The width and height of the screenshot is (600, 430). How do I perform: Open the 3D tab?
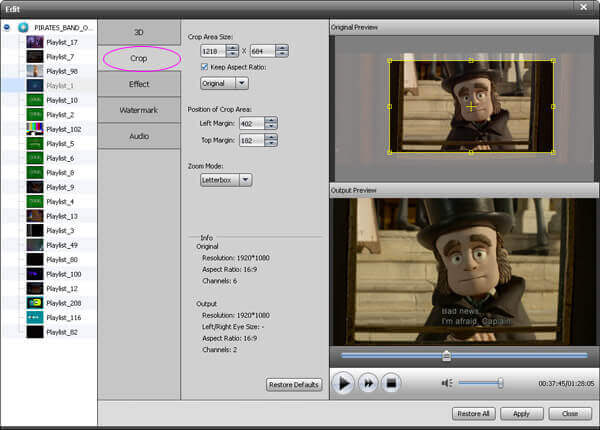[139, 32]
